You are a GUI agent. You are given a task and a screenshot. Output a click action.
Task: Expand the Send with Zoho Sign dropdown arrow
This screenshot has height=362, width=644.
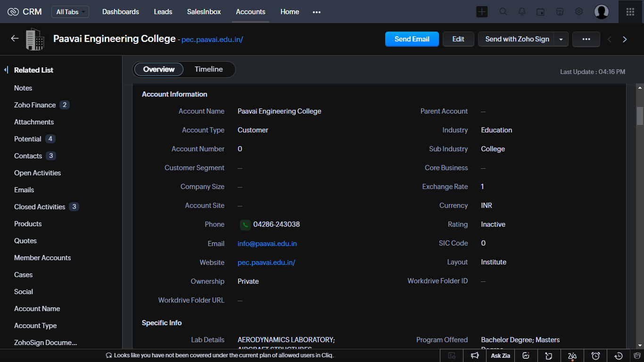[561, 39]
